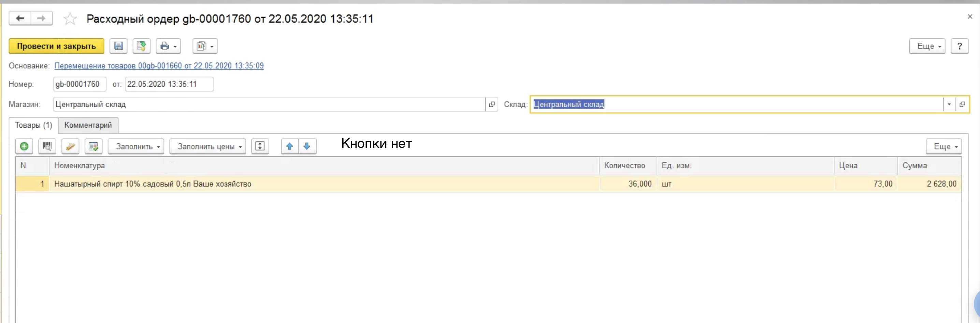
Task: Click the quantity cell 36,000
Action: 628,184
